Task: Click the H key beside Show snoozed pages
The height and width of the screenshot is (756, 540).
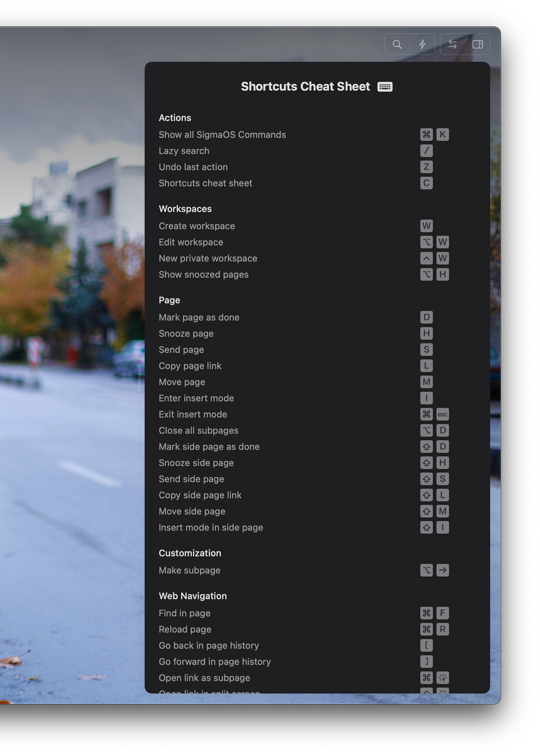Action: (x=442, y=274)
